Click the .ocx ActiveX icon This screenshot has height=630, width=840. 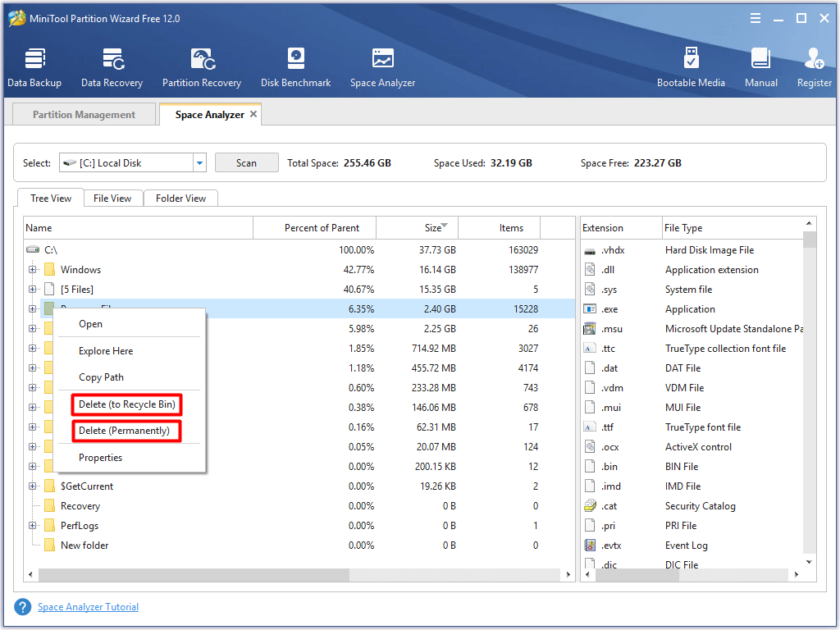point(590,447)
